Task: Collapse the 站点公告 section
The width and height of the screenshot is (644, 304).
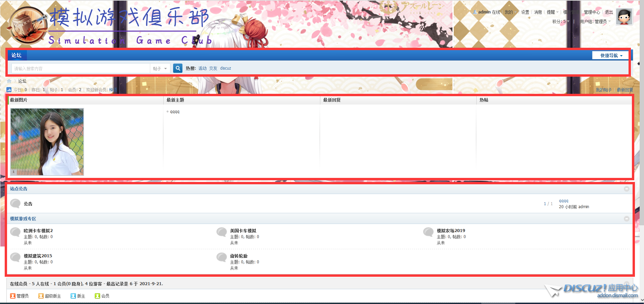Action: (627, 189)
